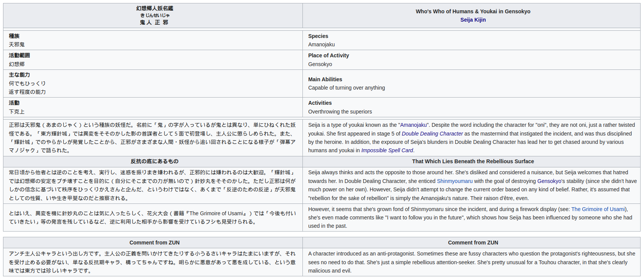This screenshot has width=644, height=279.
Task: Click the 幻想郷 value
Action: pyautogui.click(x=17, y=64)
